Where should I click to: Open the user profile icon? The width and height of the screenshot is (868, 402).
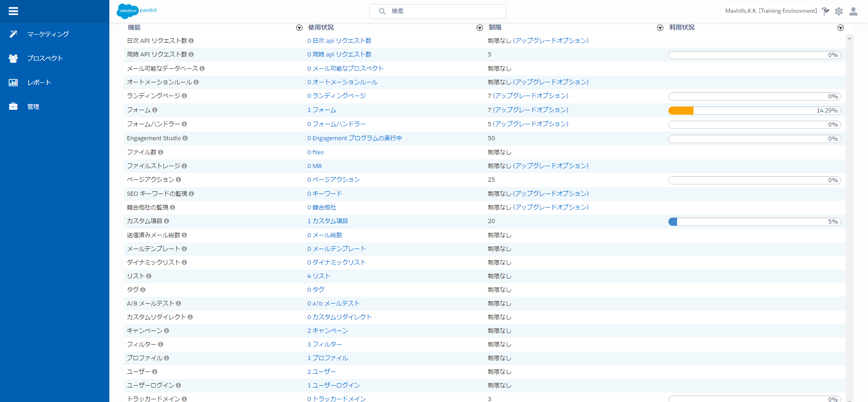pyautogui.click(x=853, y=11)
